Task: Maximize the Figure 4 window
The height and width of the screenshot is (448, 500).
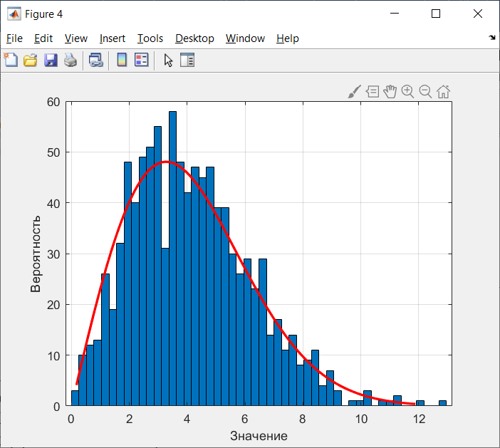Action: tap(436, 14)
